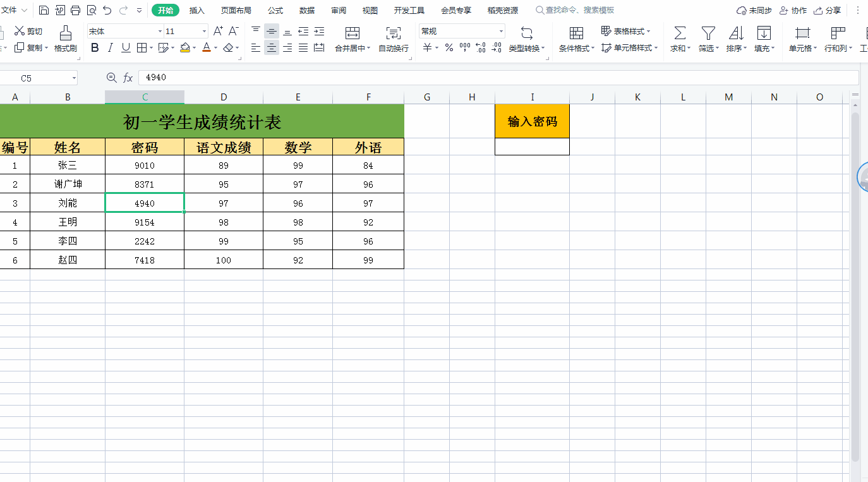Click the column C header
Viewport: 868px width, 482px height.
[145, 97]
